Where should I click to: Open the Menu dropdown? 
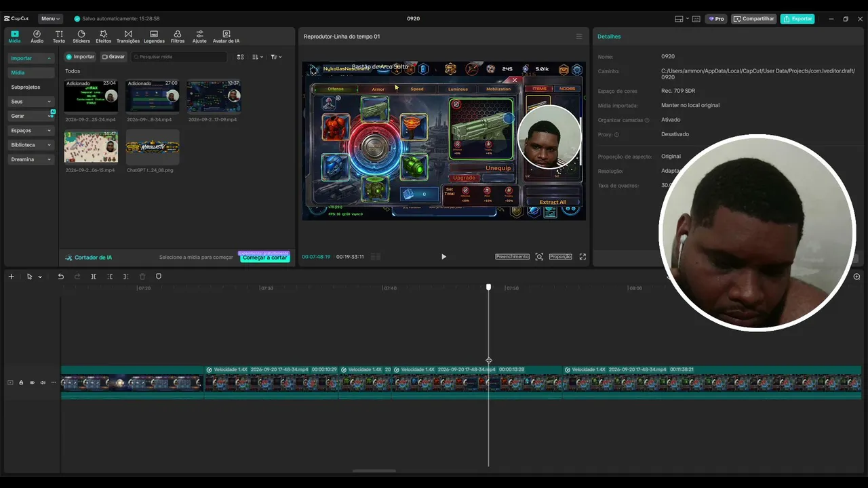click(x=50, y=18)
